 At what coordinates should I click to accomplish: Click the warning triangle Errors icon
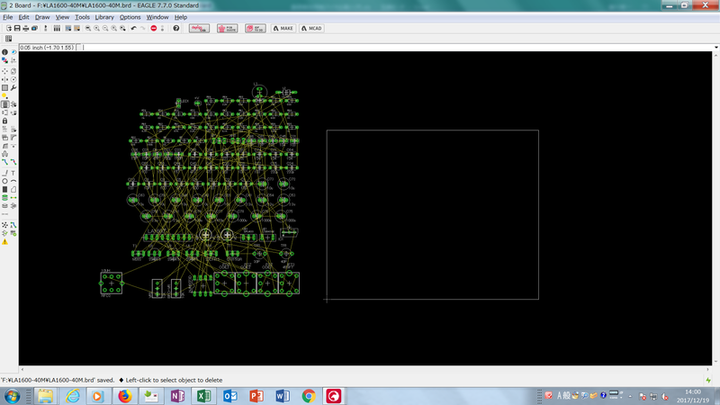tap(5, 241)
